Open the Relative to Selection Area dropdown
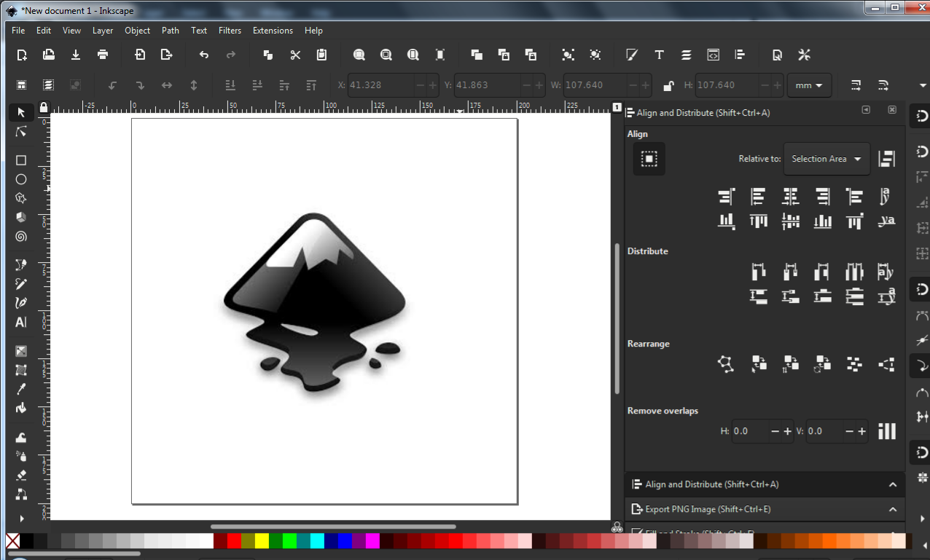The height and width of the screenshot is (560, 930). [x=827, y=159]
